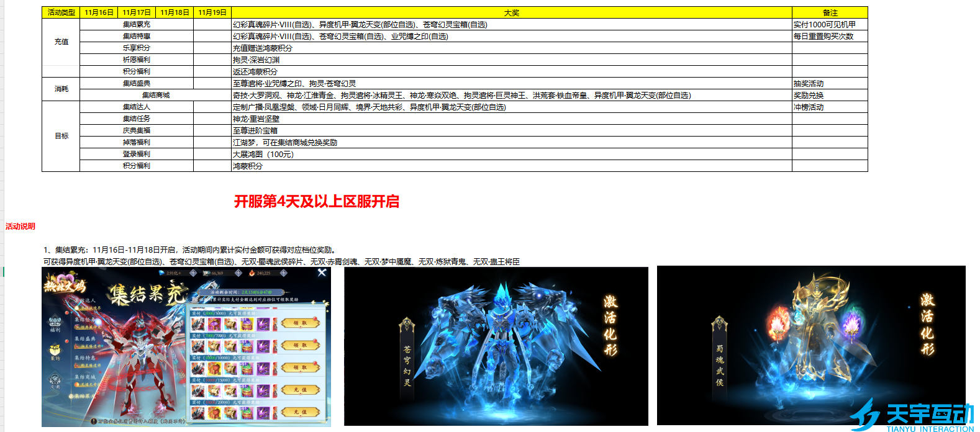Open the 庆典 sidebar icon

pyautogui.click(x=55, y=380)
